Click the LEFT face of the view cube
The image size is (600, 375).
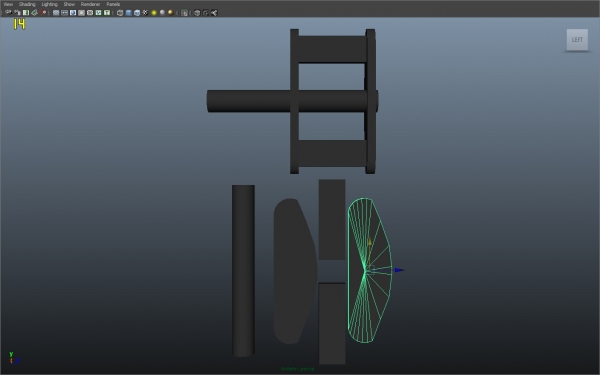coord(577,39)
